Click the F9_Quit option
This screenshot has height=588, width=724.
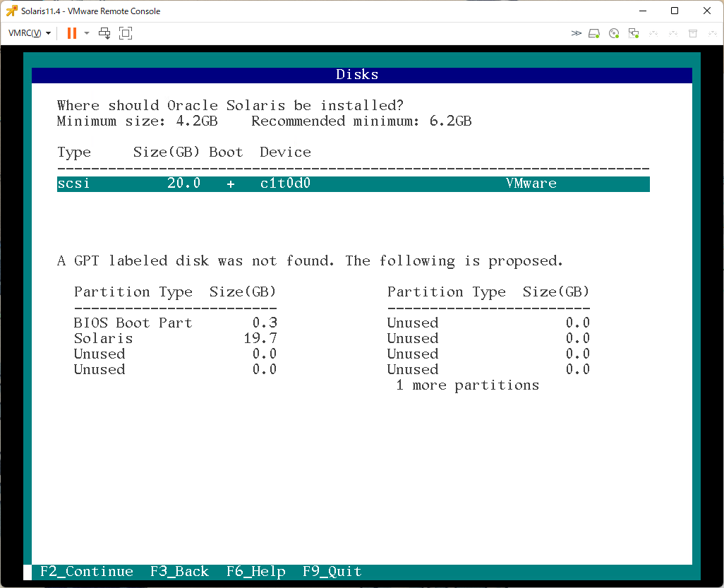(332, 571)
